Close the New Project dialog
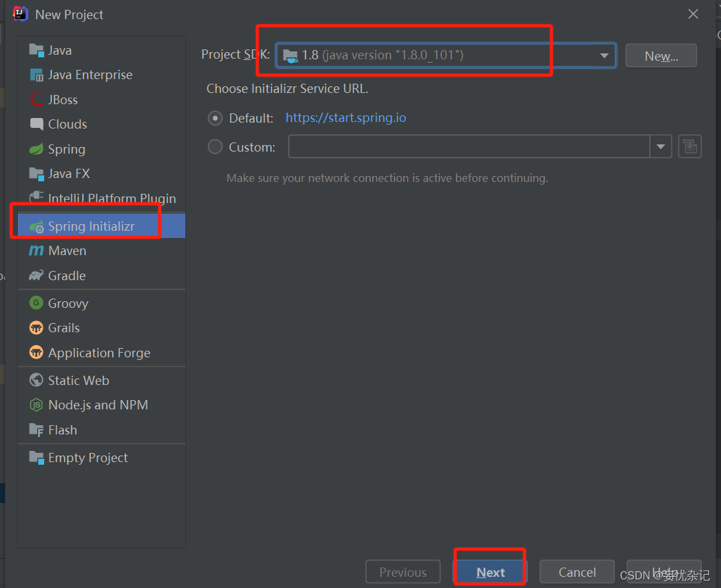The width and height of the screenshot is (721, 588). tap(693, 15)
